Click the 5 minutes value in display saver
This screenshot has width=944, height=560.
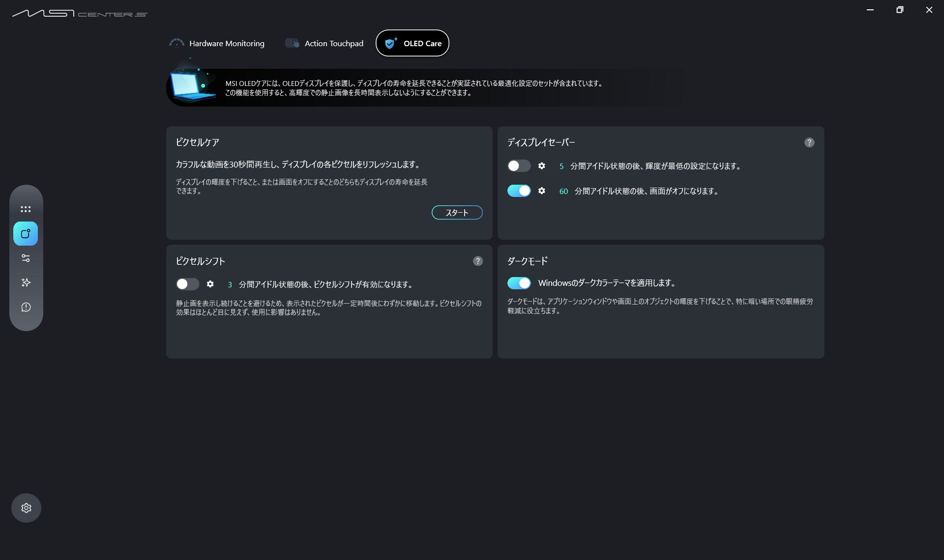[561, 167]
